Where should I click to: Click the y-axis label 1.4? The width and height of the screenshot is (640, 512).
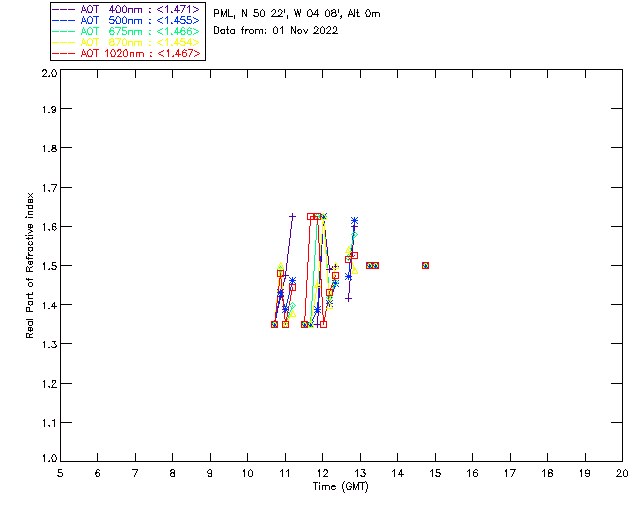pos(49,305)
